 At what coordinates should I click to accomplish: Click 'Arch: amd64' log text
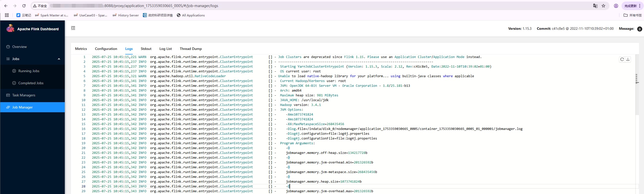[291, 91]
